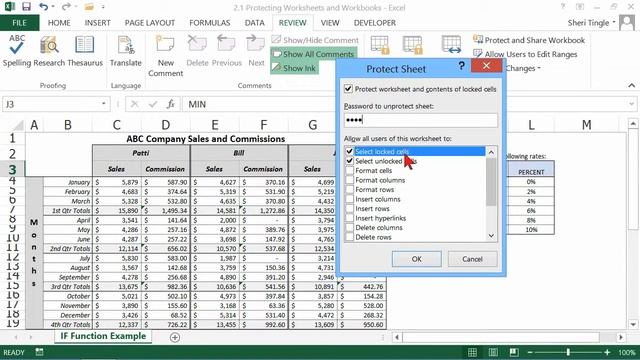Click the Share Workbook ribbon icon
Screen dimensions: 640x360
pos(451,45)
